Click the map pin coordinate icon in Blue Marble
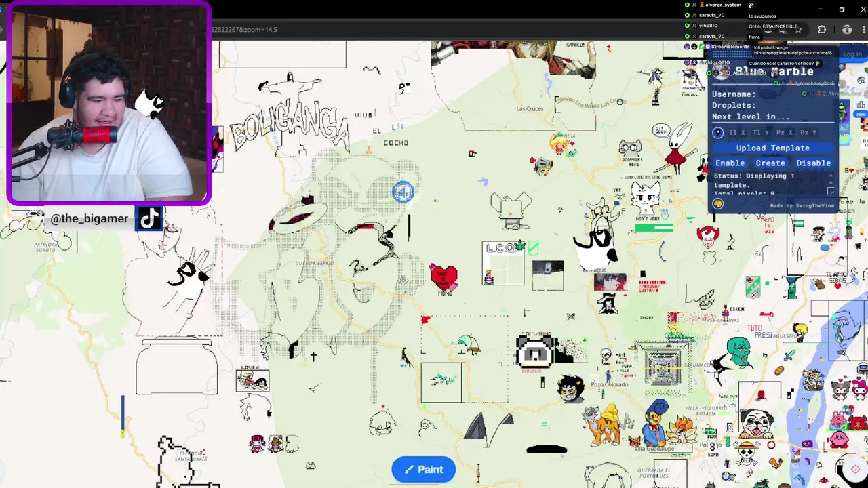868x488 pixels. (718, 132)
